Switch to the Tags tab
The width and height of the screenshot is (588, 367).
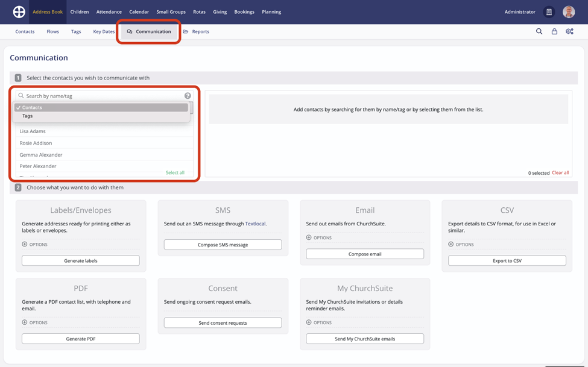tap(76, 32)
